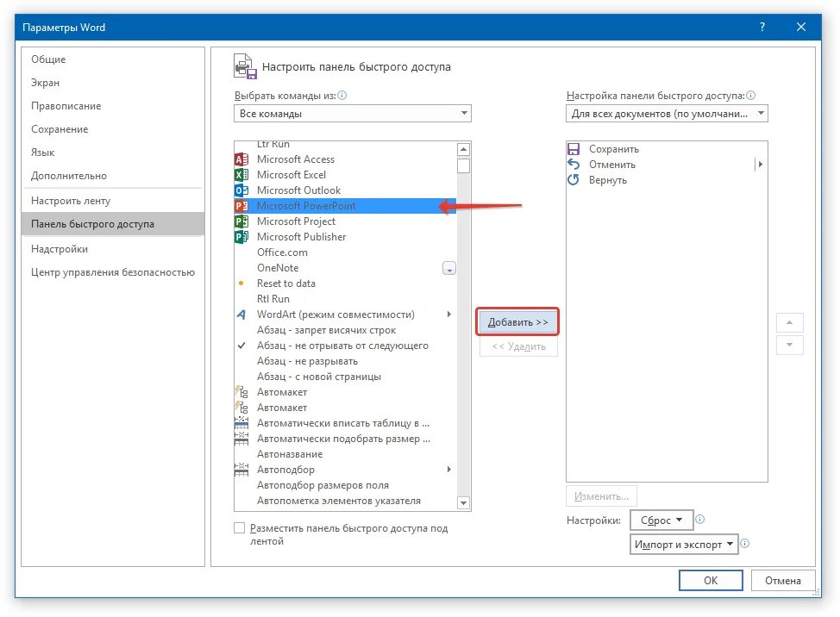Viewport: 840px width, 617px height.
Task: Click the Microsoft PowerPoint icon in command list
Action: click(x=241, y=206)
